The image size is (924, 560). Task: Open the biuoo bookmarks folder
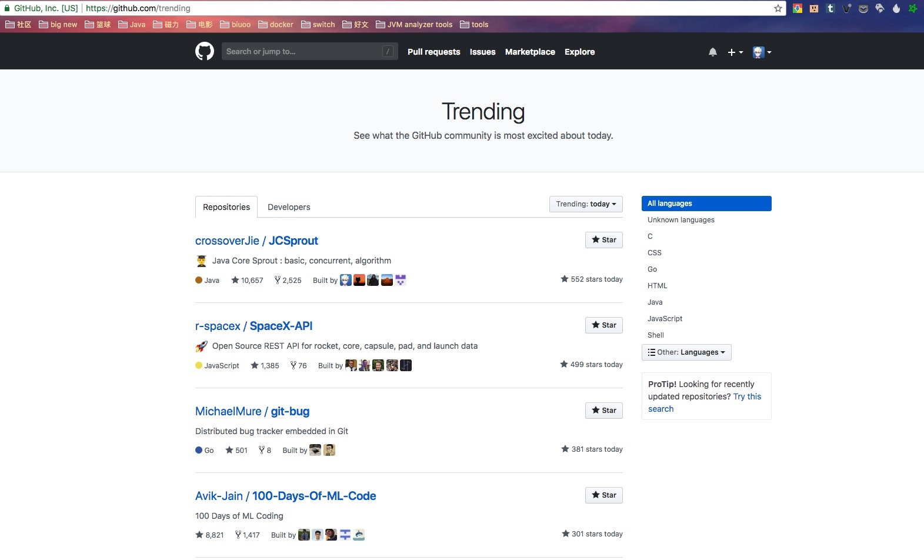click(x=235, y=25)
